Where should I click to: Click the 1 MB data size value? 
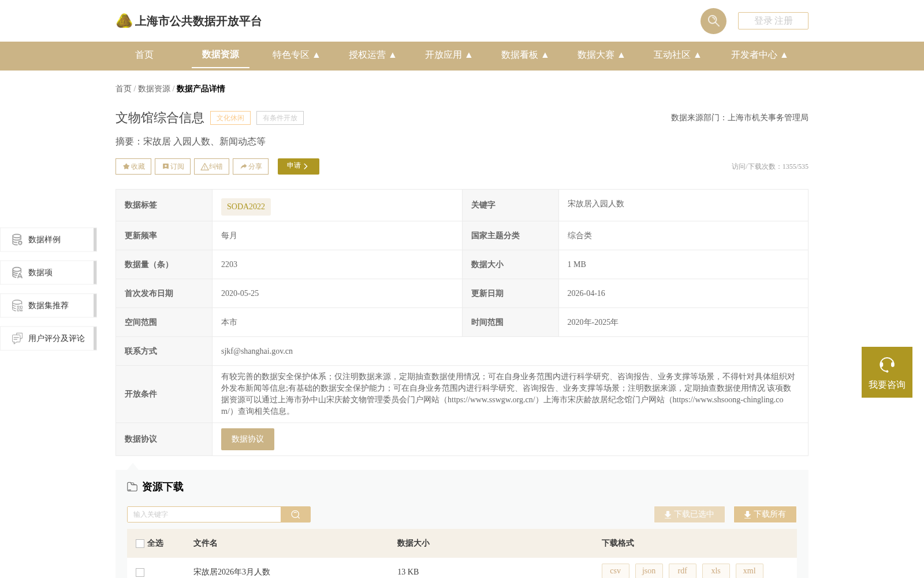point(576,264)
